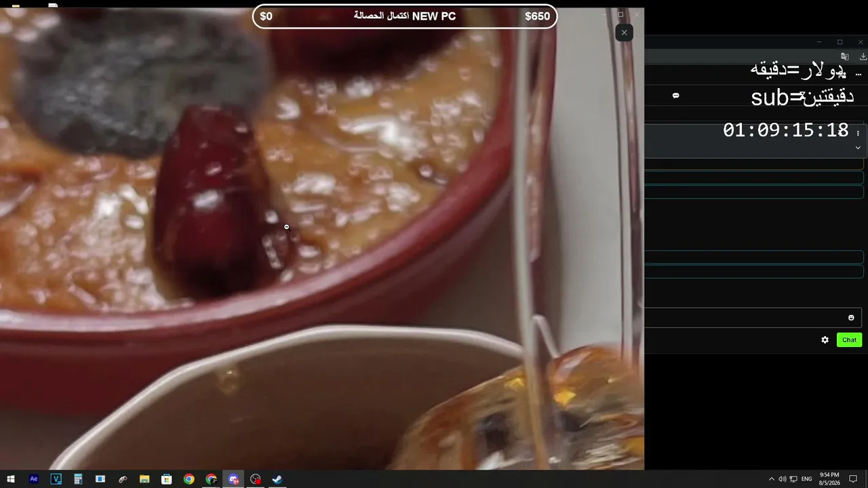Expand the chevron below the timer menu
The image size is (868, 488).
tap(858, 147)
